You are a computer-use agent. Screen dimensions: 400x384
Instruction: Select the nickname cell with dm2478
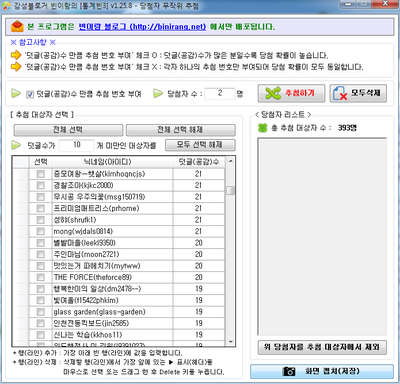pyautogui.click(x=113, y=289)
